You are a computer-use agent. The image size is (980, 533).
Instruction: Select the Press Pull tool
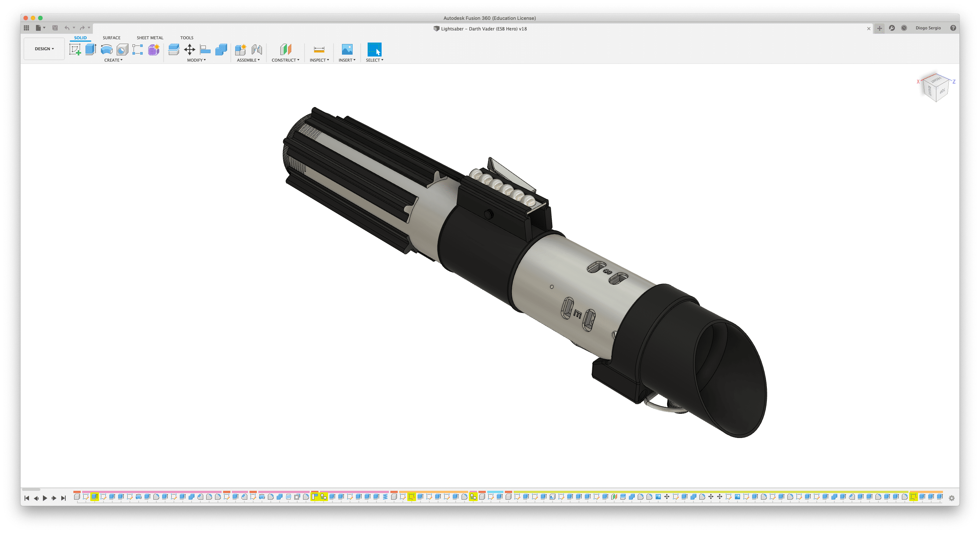174,50
